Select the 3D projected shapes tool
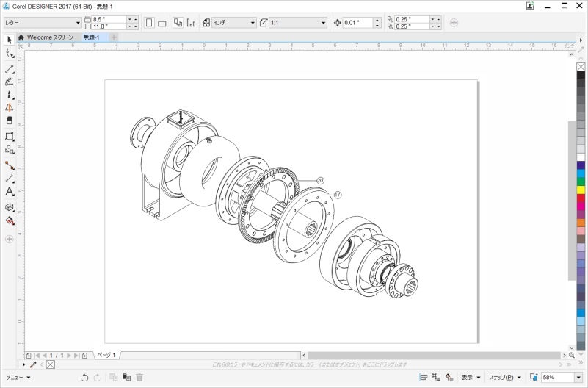Screen dimensions: 588x388 [10, 207]
